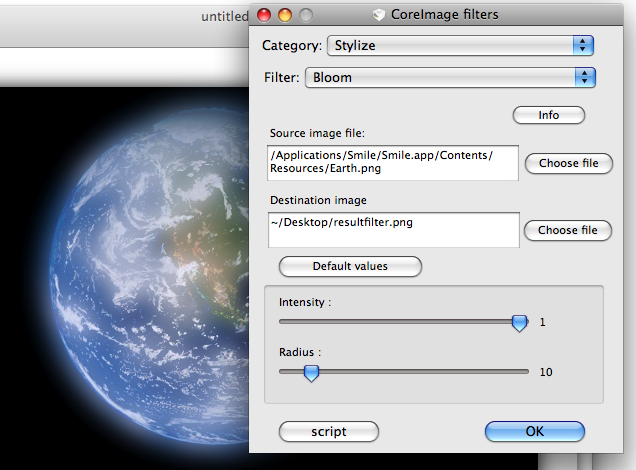
Task: Generate script with the script button
Action: coord(329,431)
